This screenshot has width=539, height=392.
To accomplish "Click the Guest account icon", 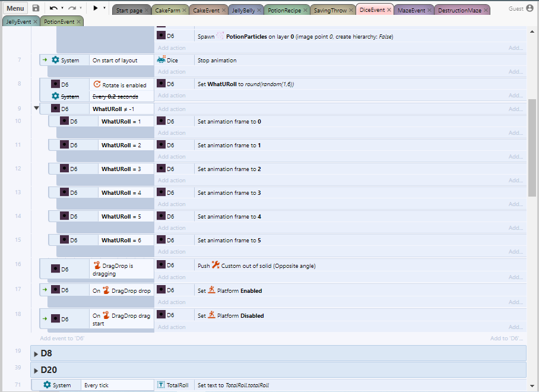I will (x=530, y=8).
